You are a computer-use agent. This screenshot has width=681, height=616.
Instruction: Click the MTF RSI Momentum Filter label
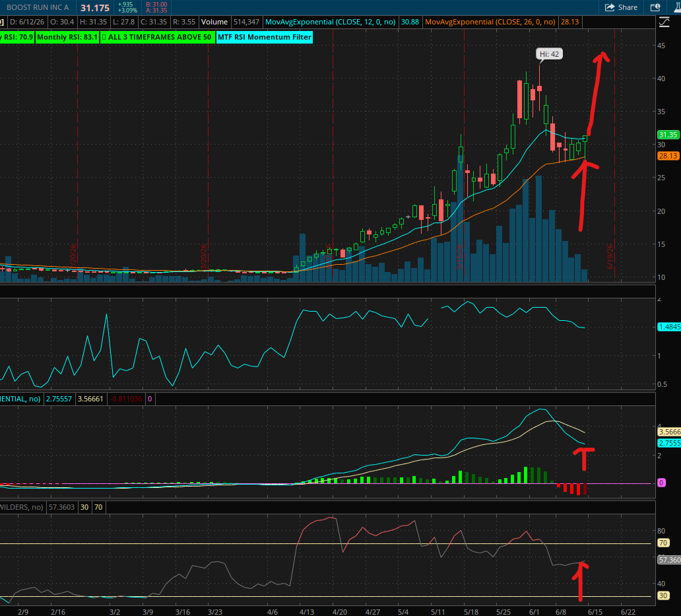(x=265, y=37)
